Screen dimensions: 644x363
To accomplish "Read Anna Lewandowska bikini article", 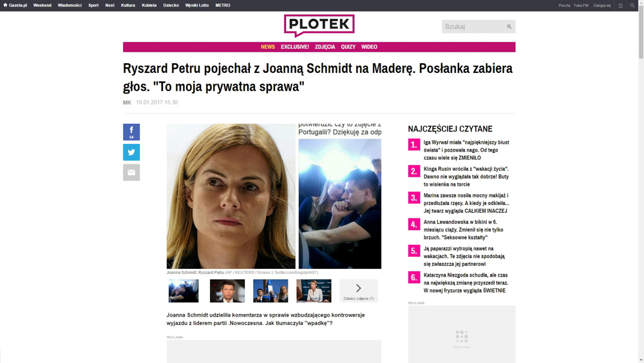I will pos(463,230).
